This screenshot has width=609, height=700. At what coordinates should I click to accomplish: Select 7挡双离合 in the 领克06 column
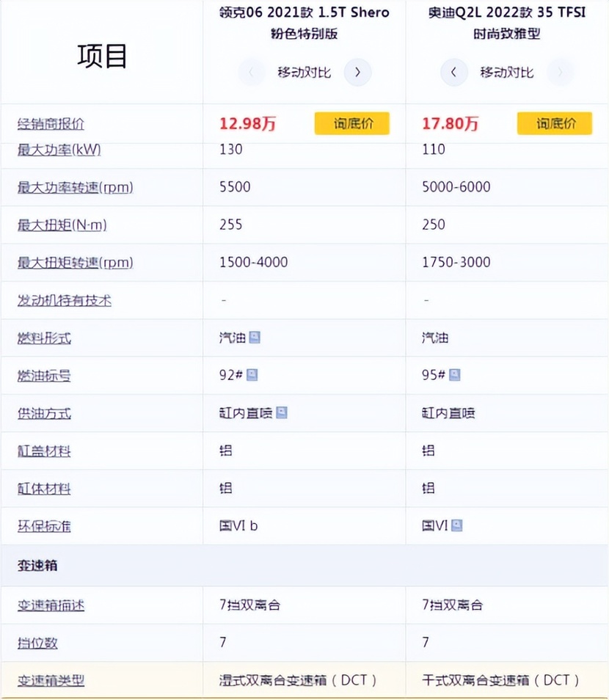coord(250,605)
